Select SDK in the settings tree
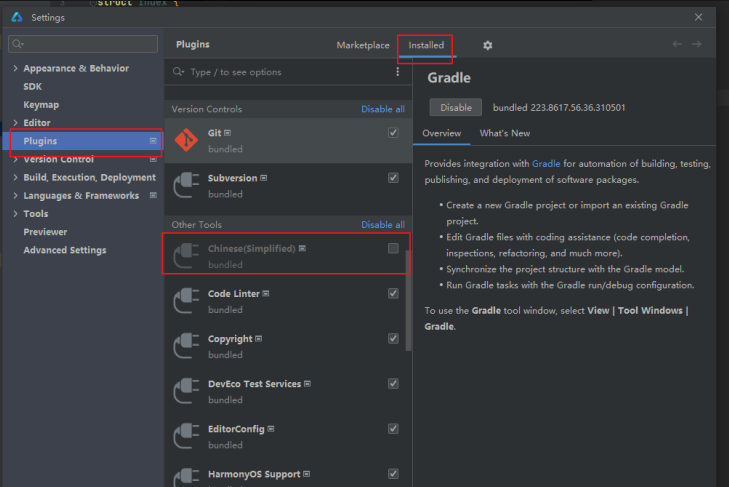This screenshot has height=487, width=729. coord(33,87)
